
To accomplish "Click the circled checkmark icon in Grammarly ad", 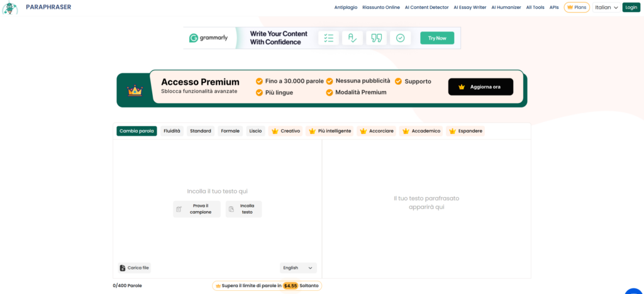I will click(x=400, y=38).
